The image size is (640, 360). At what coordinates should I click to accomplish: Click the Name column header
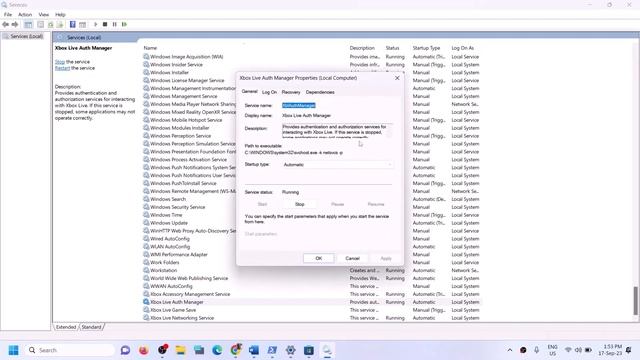pos(150,48)
